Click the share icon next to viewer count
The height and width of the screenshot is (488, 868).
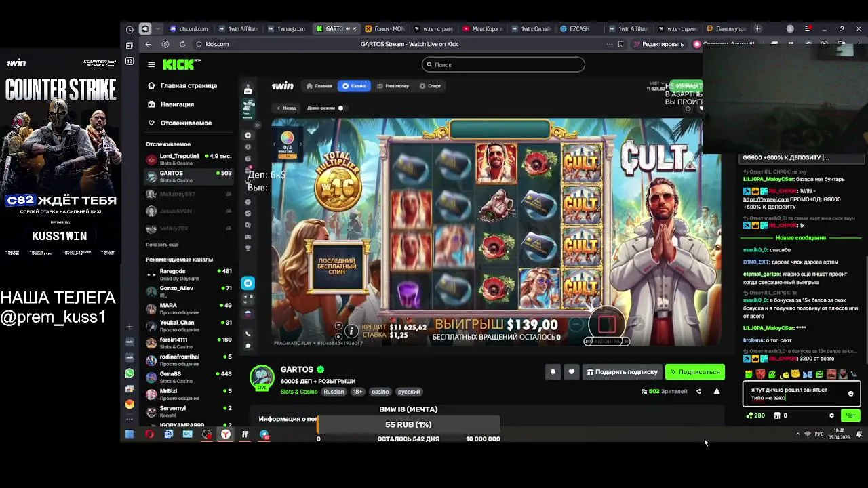click(698, 391)
